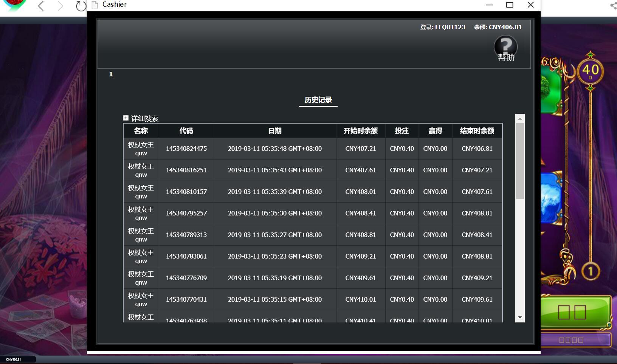Click the scrollbar down arrow in history list
This screenshot has width=617, height=364.
[x=520, y=318]
